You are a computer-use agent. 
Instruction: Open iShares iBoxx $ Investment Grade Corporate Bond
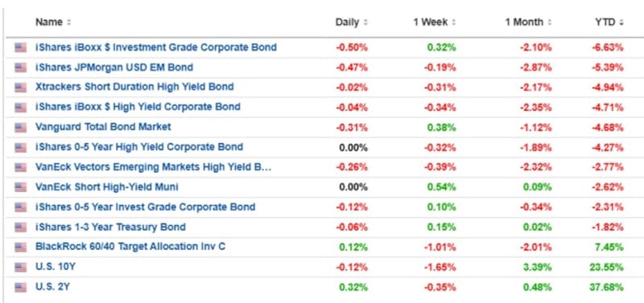(156, 47)
